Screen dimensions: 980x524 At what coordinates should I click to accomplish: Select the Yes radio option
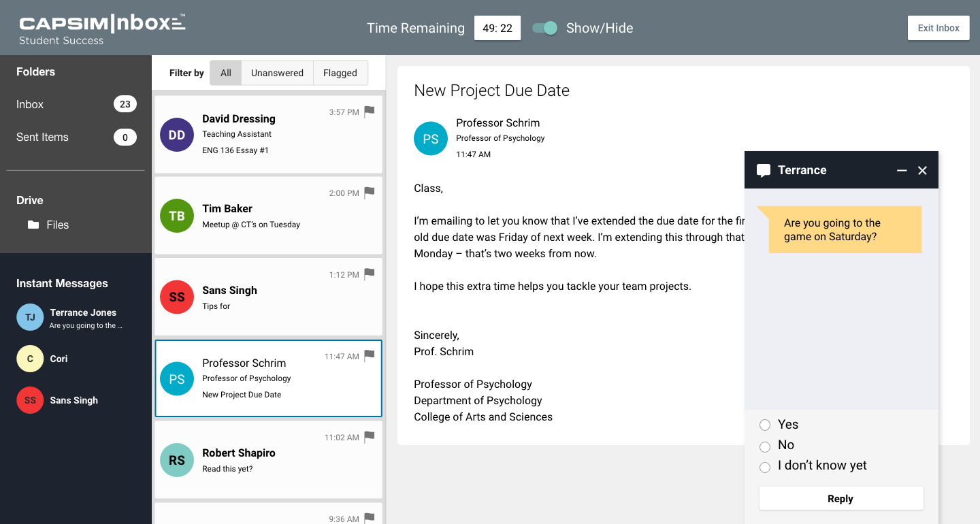tap(765, 425)
